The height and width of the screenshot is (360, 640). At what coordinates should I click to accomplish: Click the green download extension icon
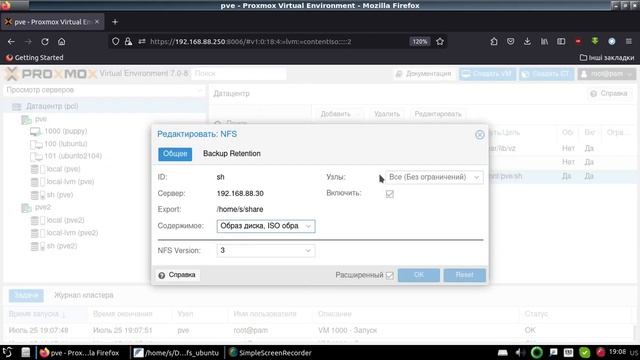tap(595, 41)
